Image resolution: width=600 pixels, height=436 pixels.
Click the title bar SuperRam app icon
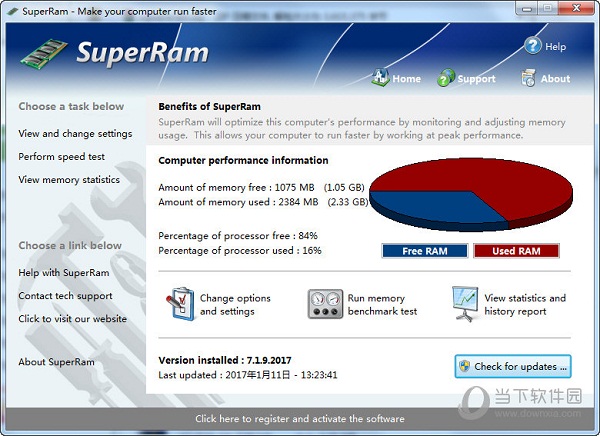13,11
